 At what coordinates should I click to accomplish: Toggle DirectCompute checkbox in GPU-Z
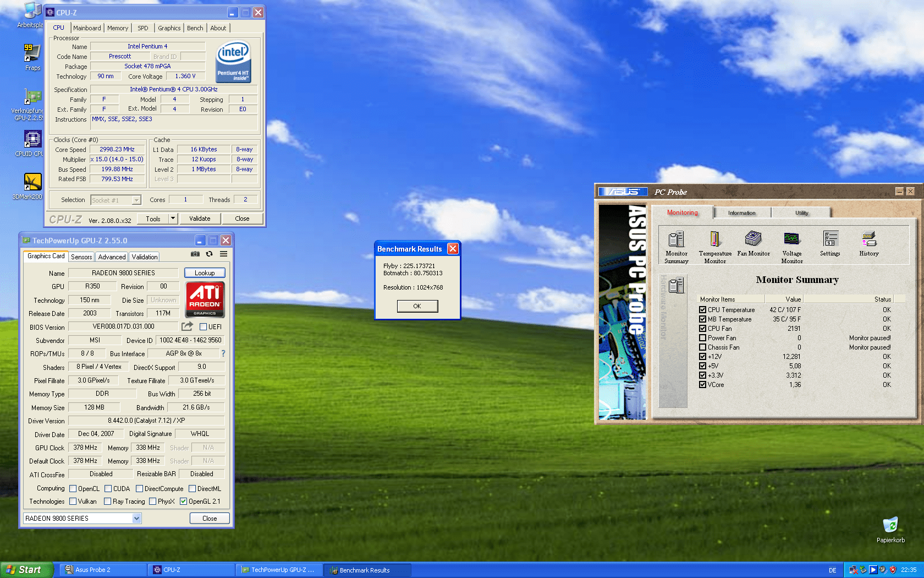tap(139, 488)
